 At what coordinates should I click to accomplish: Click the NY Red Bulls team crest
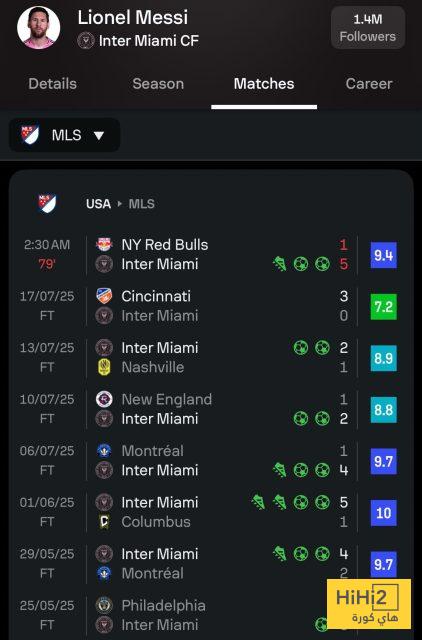pyautogui.click(x=104, y=244)
